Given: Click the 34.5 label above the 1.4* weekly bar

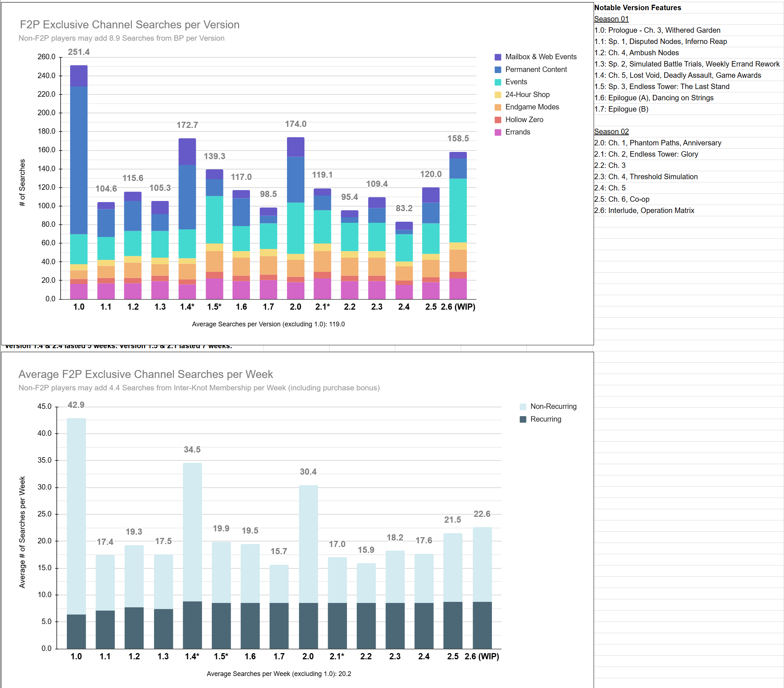Looking at the screenshot, I should coord(192,449).
